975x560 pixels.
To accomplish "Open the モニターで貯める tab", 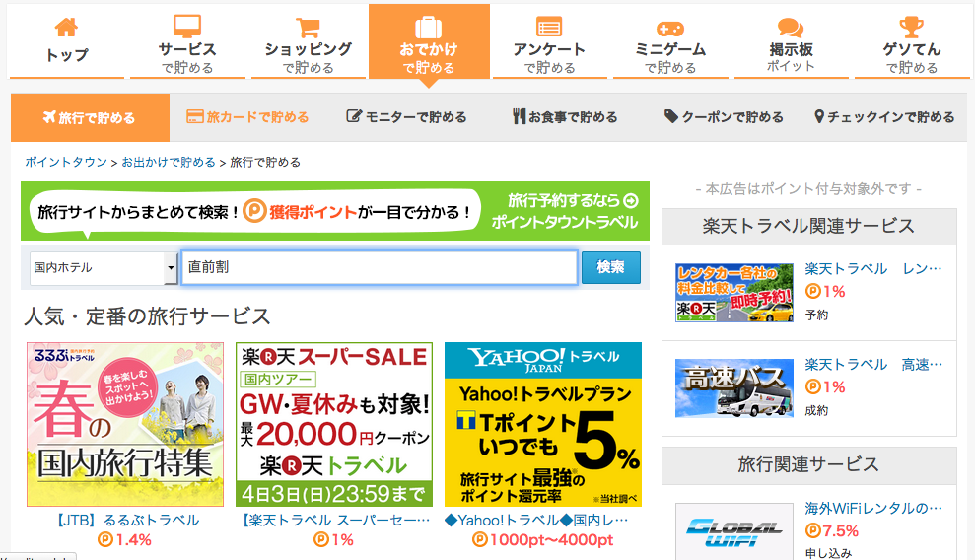I will 407,117.
